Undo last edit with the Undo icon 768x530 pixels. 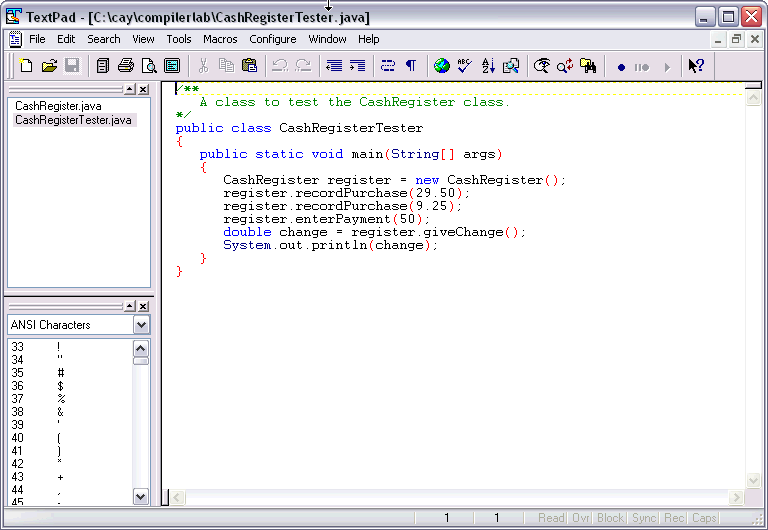pyautogui.click(x=280, y=66)
